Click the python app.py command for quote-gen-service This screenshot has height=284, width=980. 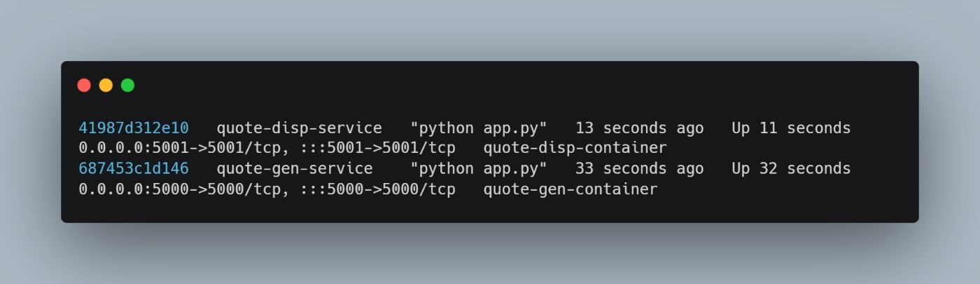[x=478, y=169]
